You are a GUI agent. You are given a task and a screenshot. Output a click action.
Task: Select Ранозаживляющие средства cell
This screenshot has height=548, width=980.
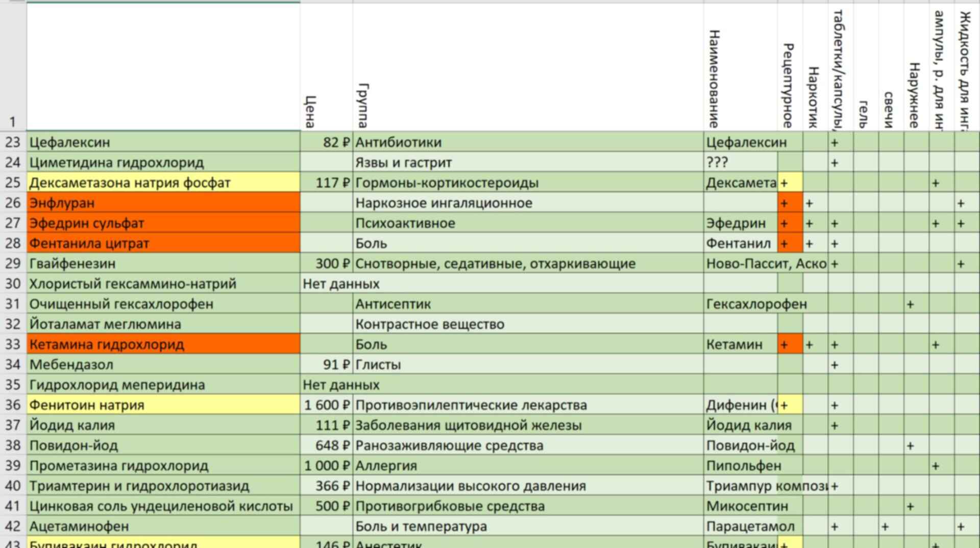point(528,445)
